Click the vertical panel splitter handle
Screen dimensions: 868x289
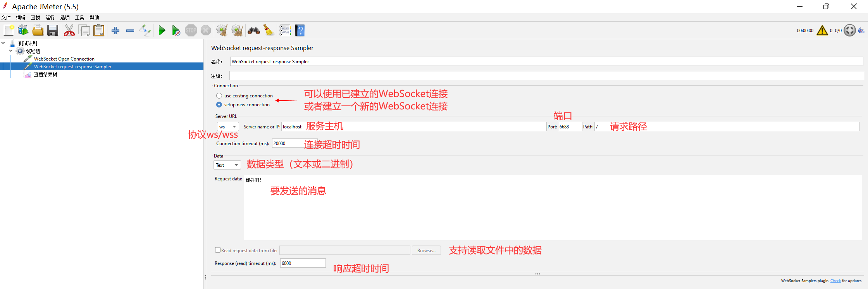pyautogui.click(x=205, y=277)
